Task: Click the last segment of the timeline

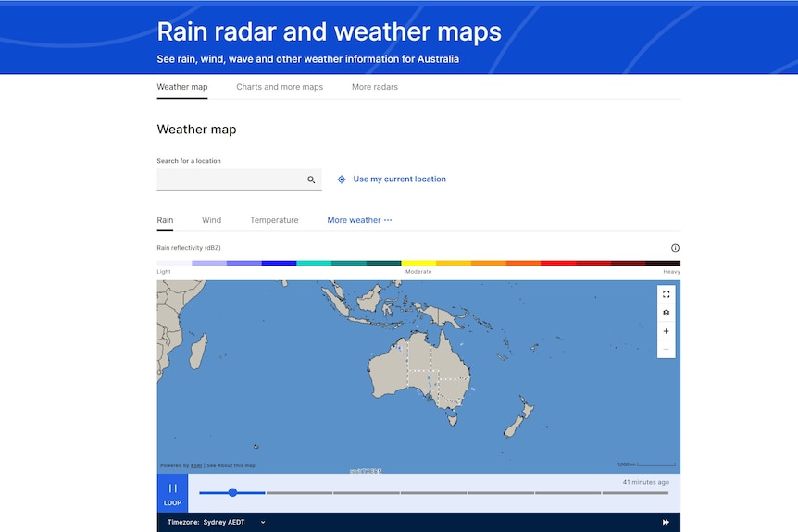Action: (635, 493)
